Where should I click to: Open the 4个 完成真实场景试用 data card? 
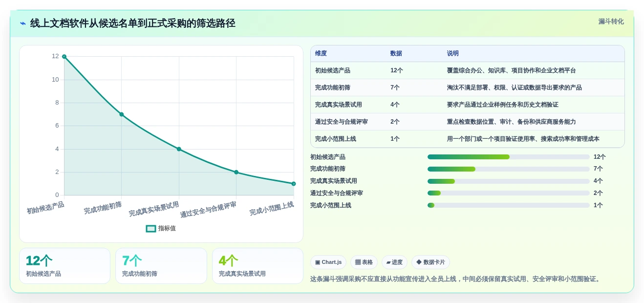(258, 266)
